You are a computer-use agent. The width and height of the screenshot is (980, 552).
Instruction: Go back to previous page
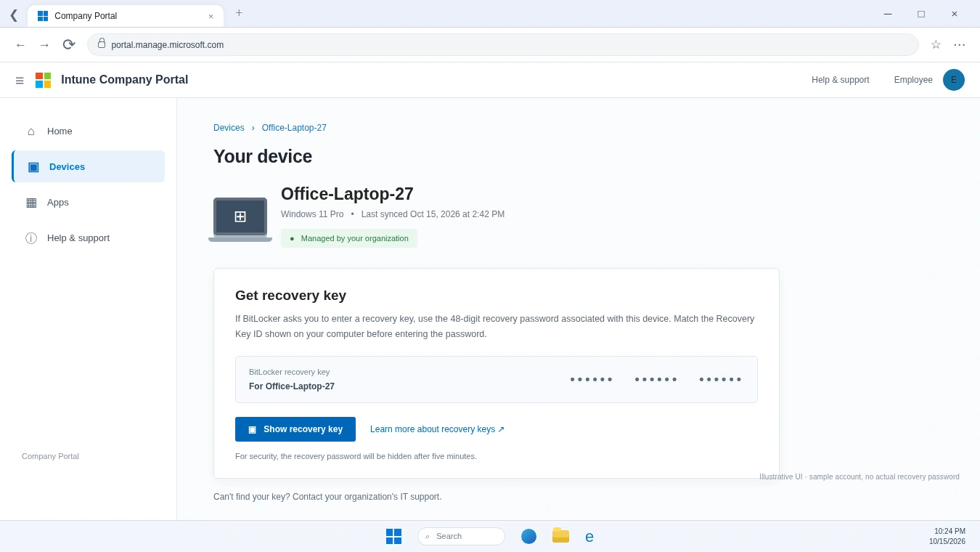[20, 45]
